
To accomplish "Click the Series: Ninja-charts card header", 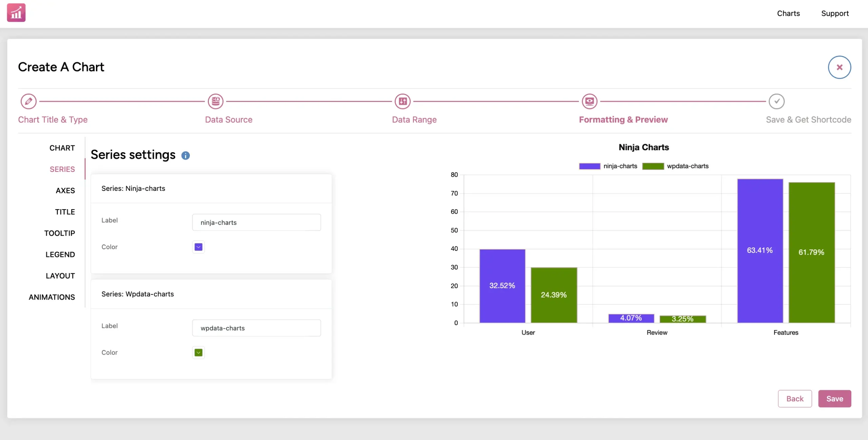I will pos(211,188).
